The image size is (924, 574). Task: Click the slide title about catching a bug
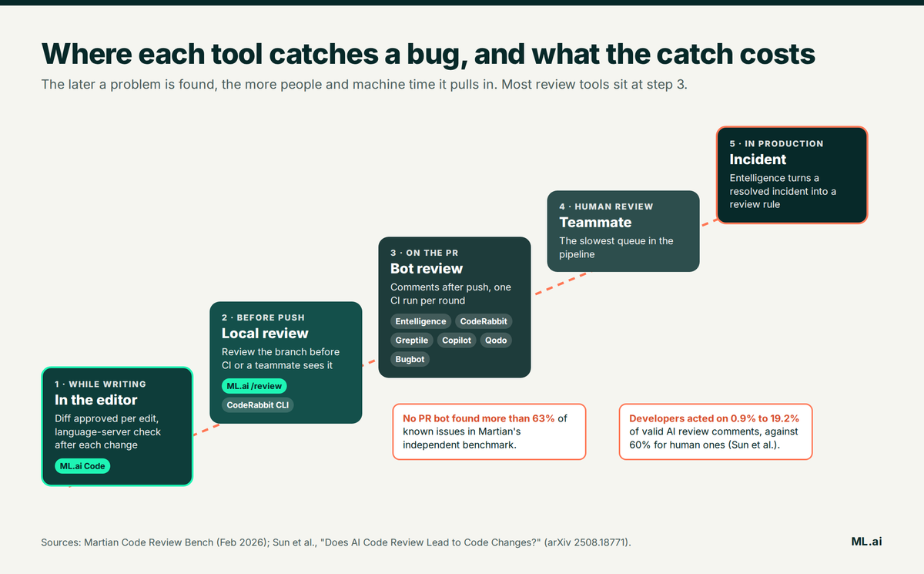(428, 54)
